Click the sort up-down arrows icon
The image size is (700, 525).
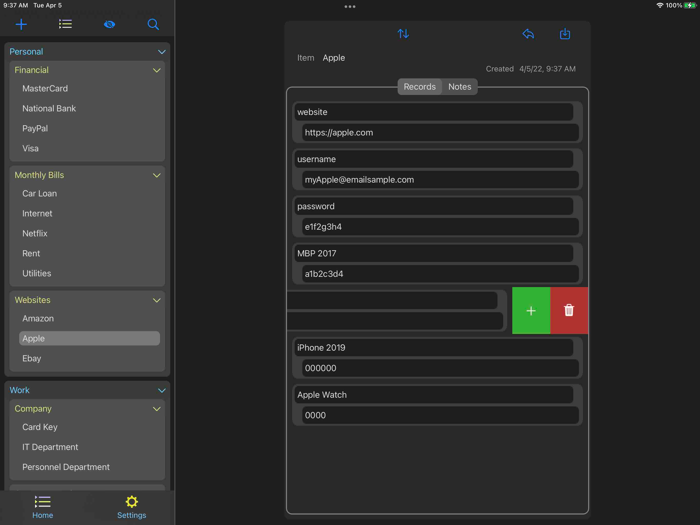pyautogui.click(x=403, y=33)
